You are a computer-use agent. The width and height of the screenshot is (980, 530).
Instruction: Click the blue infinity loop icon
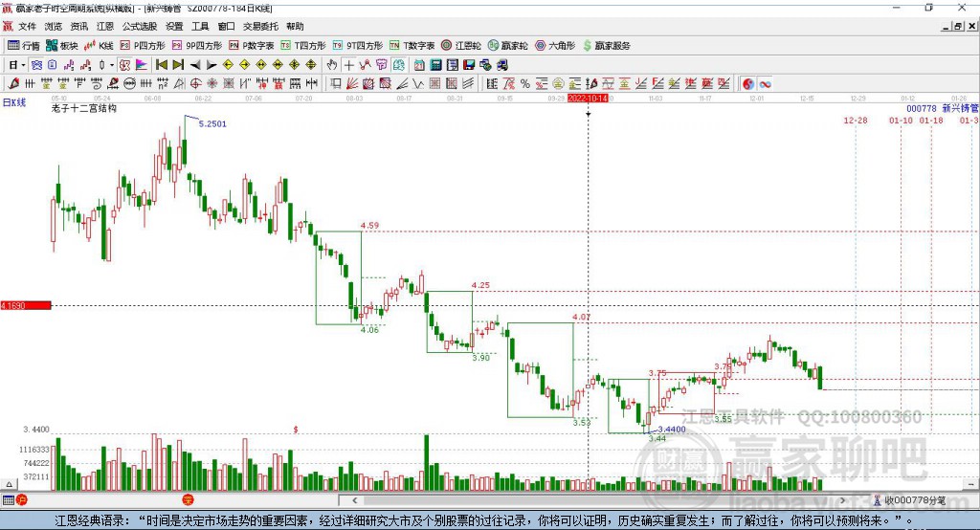click(765, 84)
